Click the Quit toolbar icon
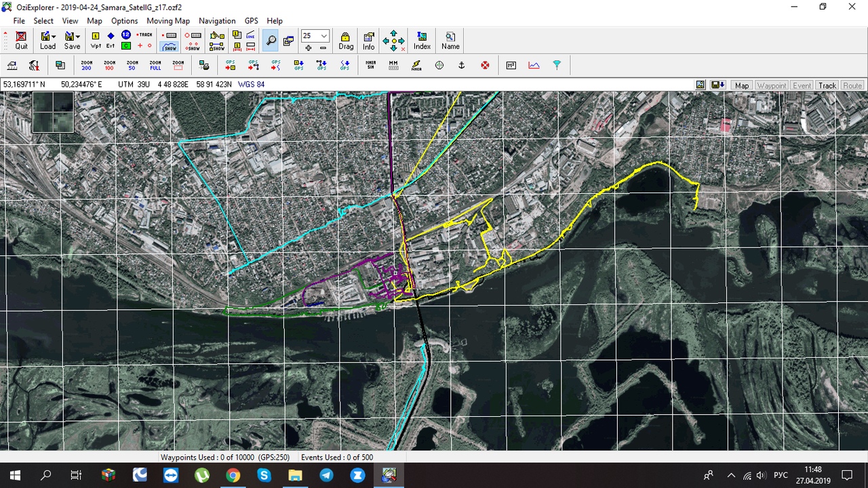868x488 pixels. pyautogui.click(x=21, y=41)
